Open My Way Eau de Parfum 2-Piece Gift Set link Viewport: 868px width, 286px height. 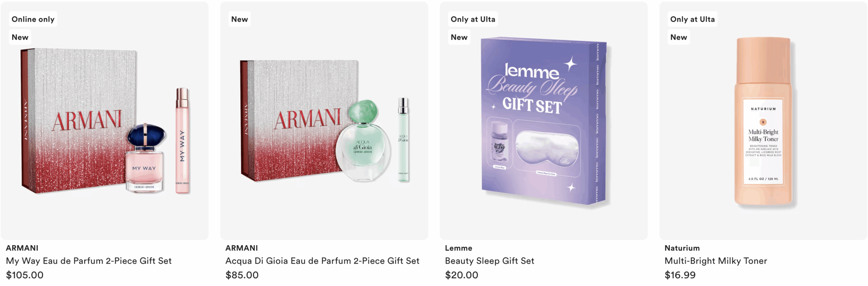tap(89, 261)
